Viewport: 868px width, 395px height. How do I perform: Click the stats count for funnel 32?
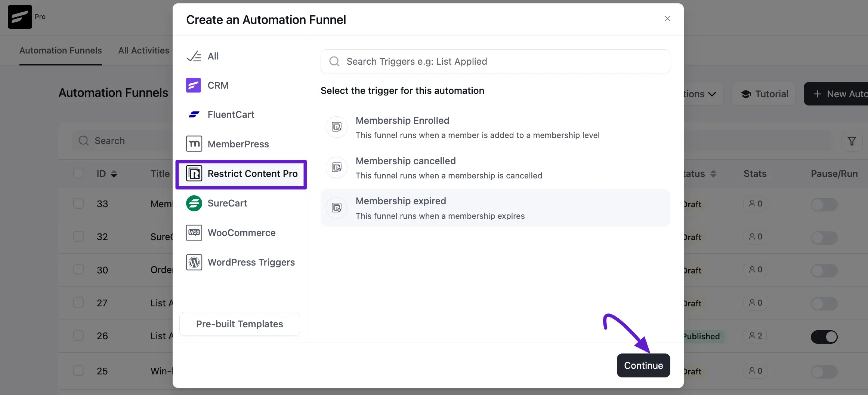(755, 237)
